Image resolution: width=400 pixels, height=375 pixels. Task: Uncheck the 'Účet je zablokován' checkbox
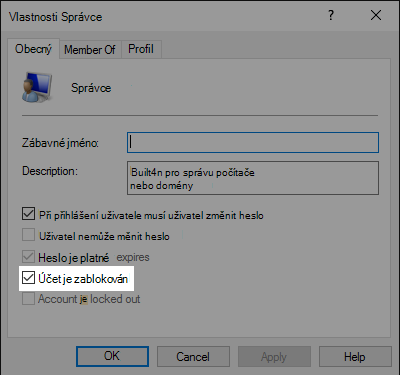pyautogui.click(x=28, y=278)
